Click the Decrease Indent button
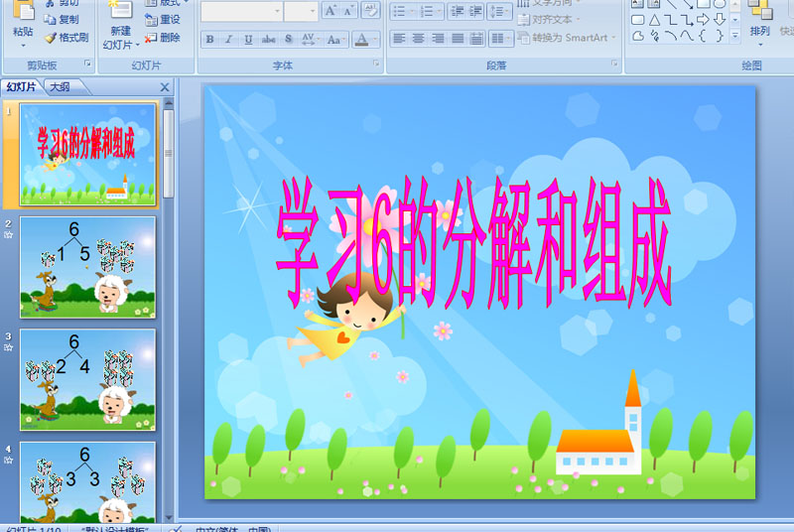 click(458, 11)
